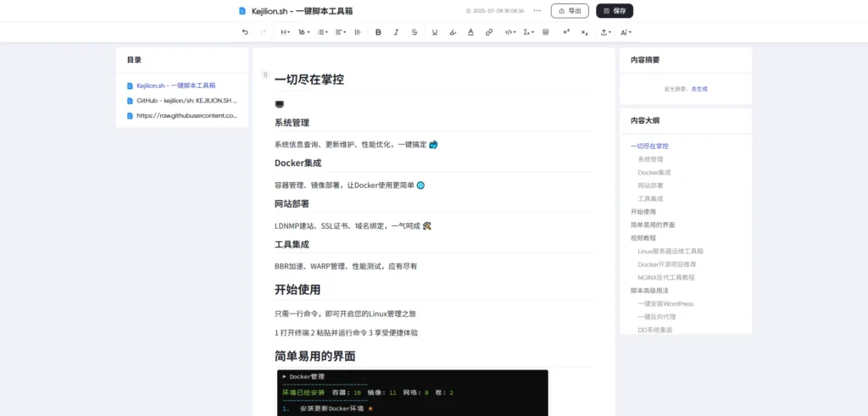Click the 简单易用的界面 heading in document

point(315,356)
